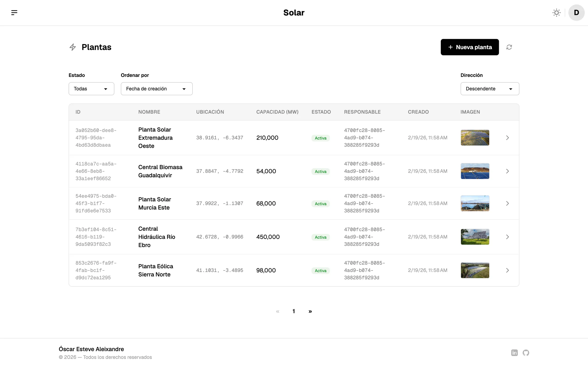
Task: Go to next page with » arrow
Action: point(310,311)
